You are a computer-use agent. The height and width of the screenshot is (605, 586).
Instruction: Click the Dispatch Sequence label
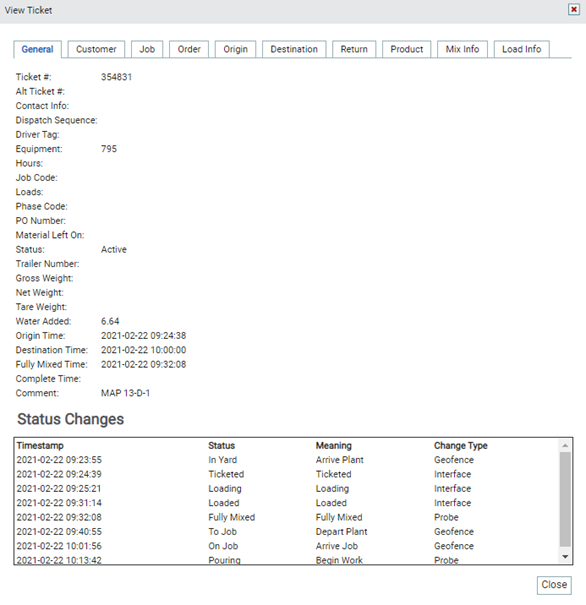tap(56, 120)
